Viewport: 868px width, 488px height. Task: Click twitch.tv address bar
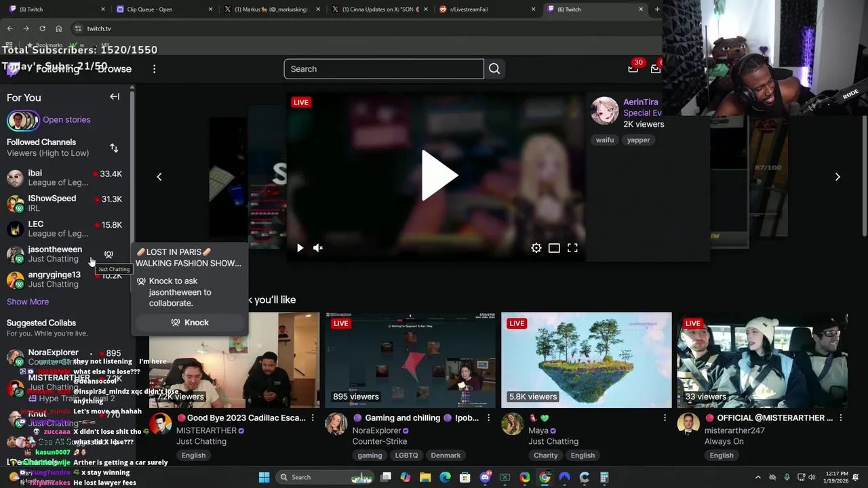366,28
